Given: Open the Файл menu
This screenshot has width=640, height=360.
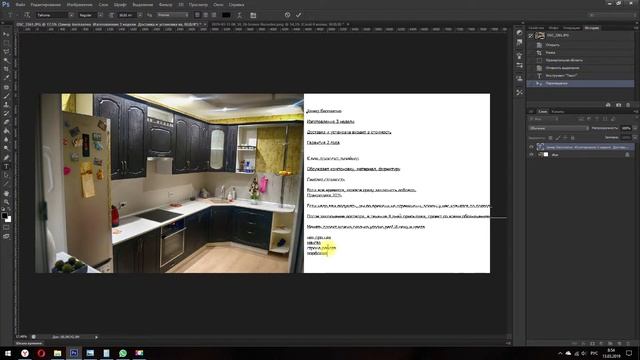Looking at the screenshot, I should pos(20,5).
